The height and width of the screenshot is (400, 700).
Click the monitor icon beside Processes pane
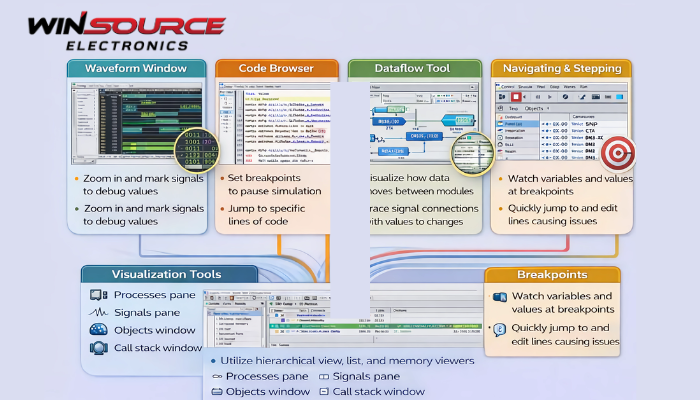[x=98, y=295]
